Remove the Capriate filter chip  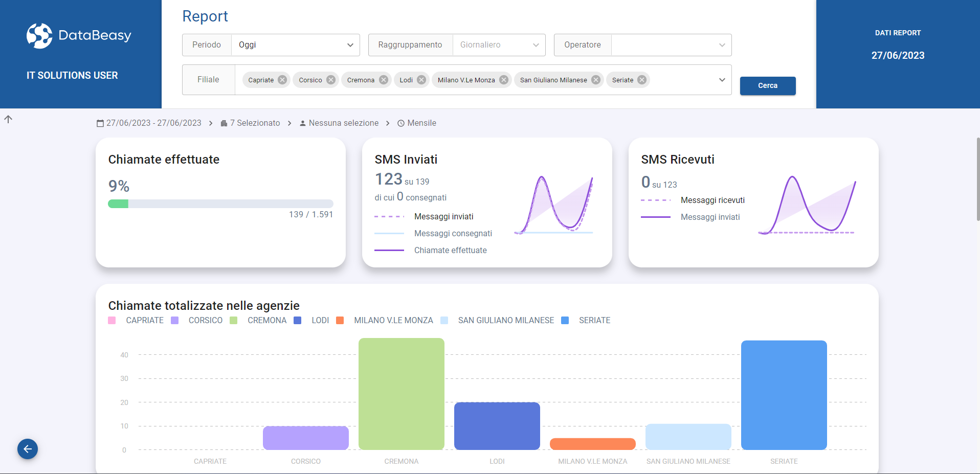(x=282, y=80)
